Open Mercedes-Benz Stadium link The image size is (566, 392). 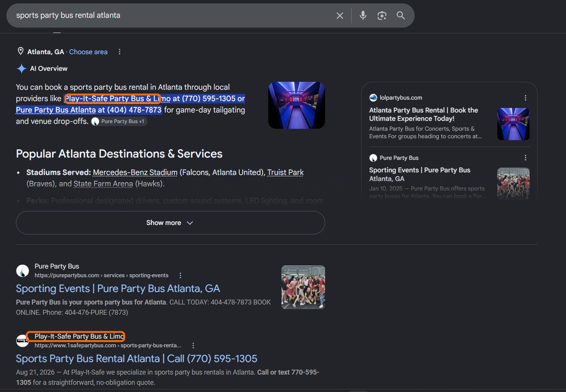[135, 172]
